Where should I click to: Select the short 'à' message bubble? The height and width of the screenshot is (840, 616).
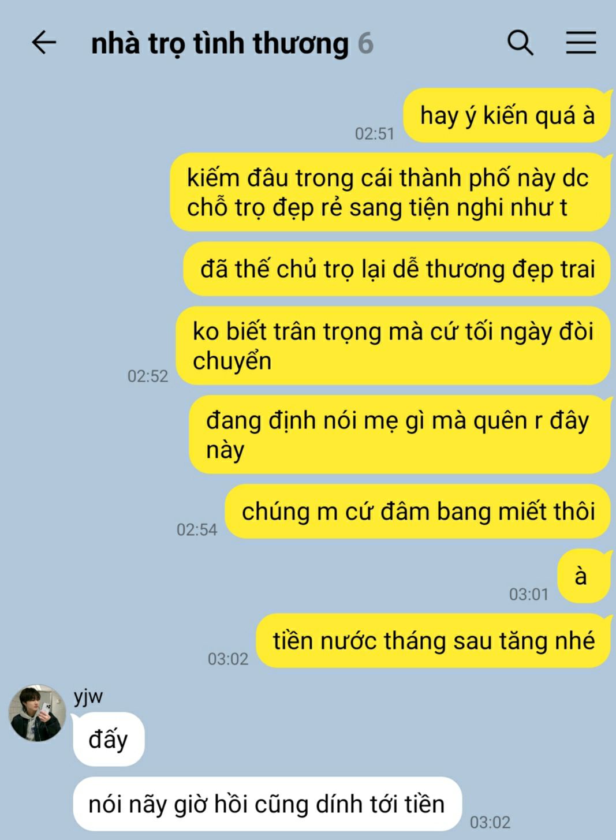click(x=584, y=576)
